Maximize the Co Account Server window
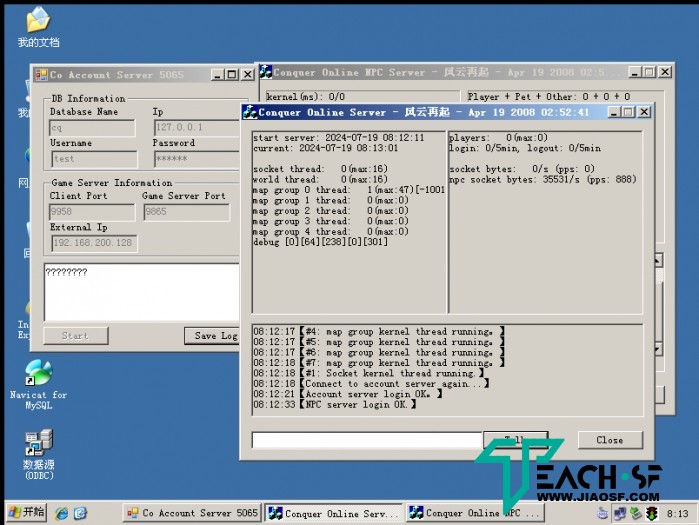 coord(232,74)
